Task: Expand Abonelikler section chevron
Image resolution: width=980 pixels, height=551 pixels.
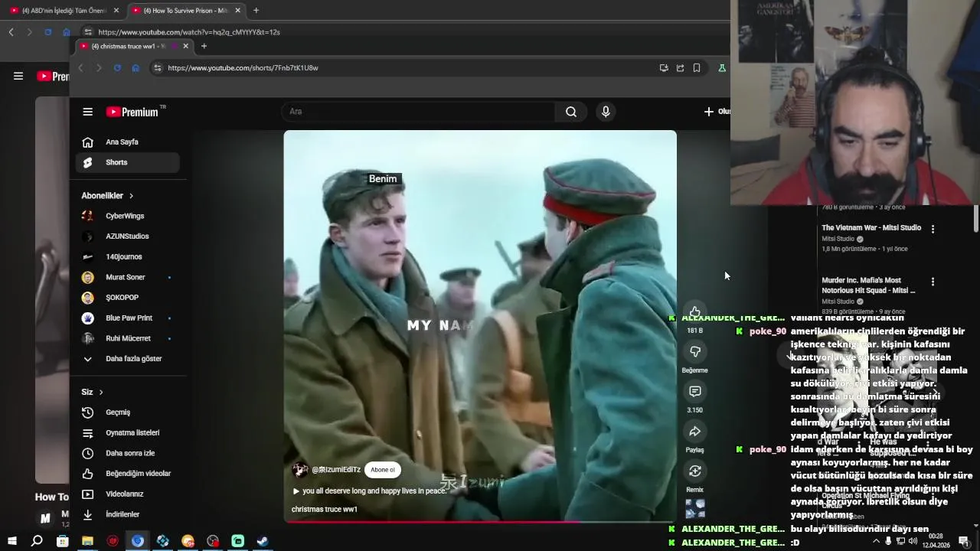Action: [x=131, y=196]
